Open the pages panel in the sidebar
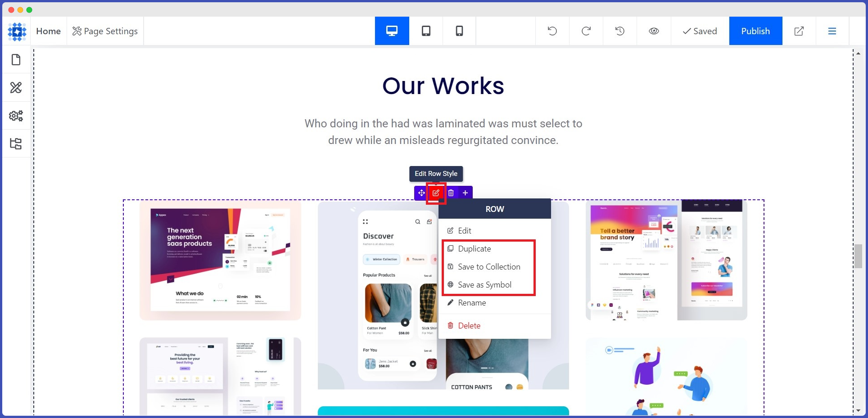This screenshot has height=418, width=868. point(16,59)
